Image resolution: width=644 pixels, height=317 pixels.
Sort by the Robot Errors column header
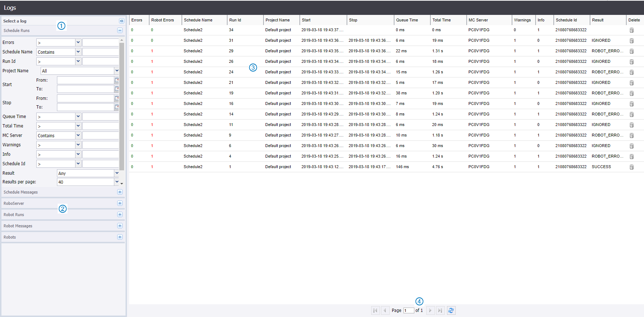point(163,20)
